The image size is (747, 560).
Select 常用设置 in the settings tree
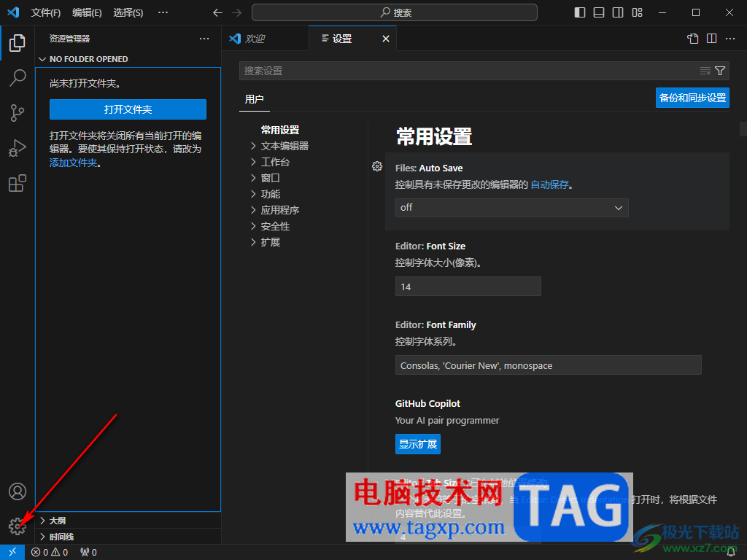(x=280, y=130)
